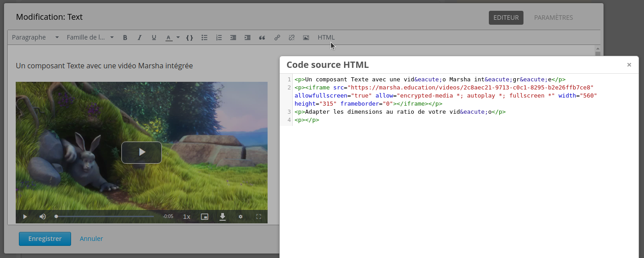Switch to the PARAMÈTRES tab
644x258 pixels.
click(553, 18)
